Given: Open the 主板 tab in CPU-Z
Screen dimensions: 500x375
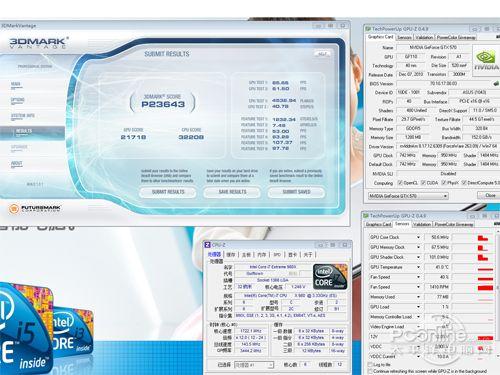Looking at the screenshot, I should [246, 255].
